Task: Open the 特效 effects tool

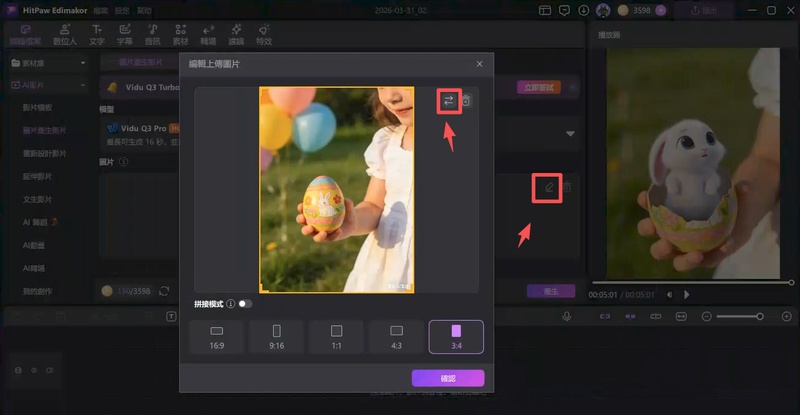Action: [264, 35]
